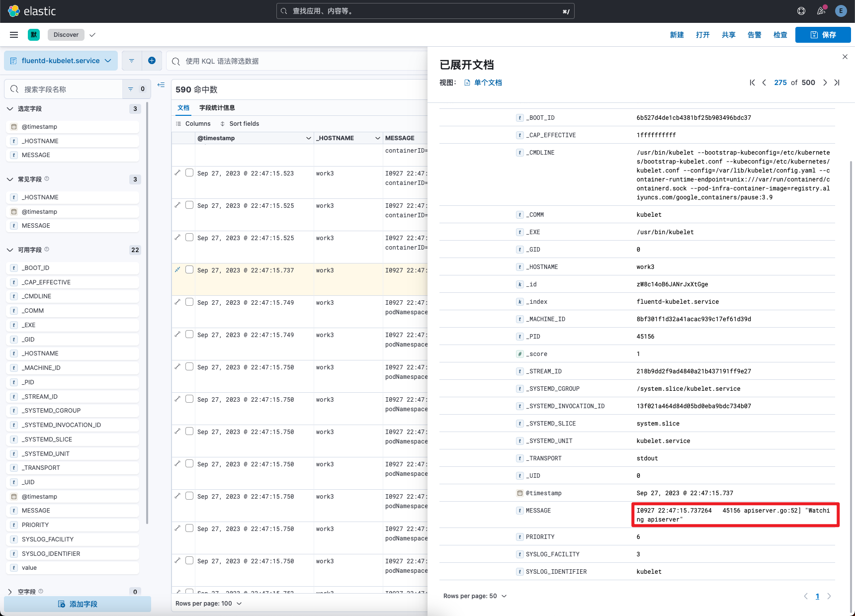Close the expanded document flyout

point(845,57)
